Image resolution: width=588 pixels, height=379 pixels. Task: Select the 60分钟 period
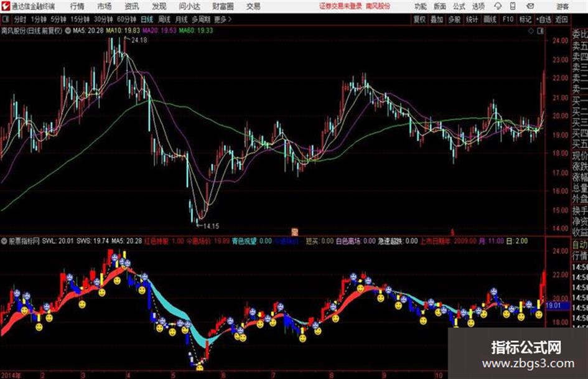coord(126,19)
